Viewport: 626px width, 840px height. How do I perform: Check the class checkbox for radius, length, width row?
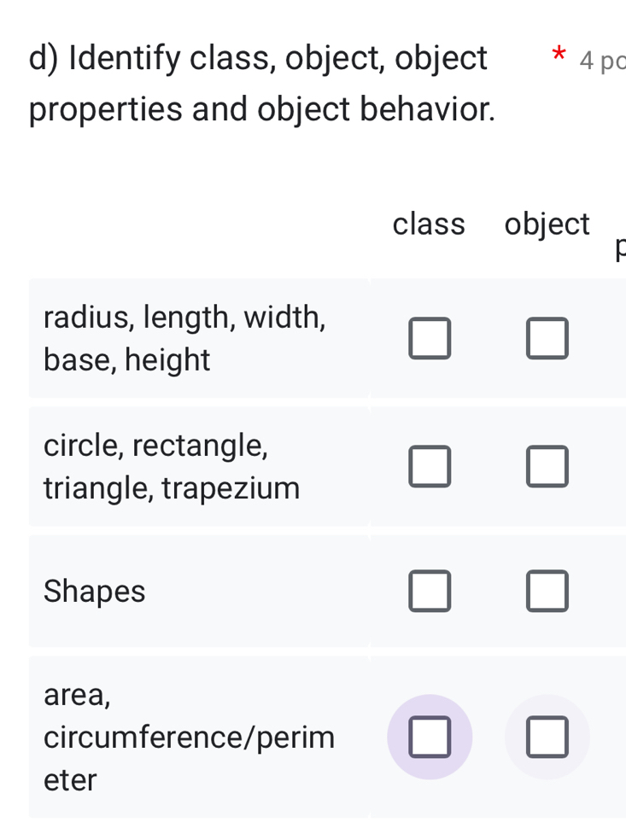tap(430, 338)
